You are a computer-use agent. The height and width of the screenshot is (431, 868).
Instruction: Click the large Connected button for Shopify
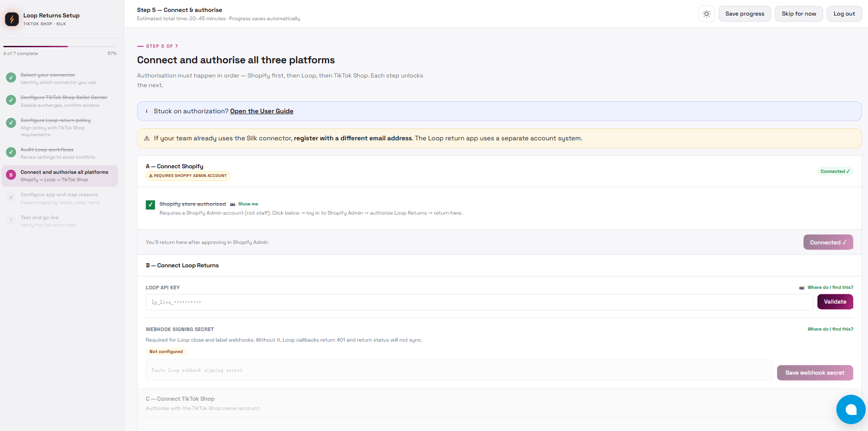coord(828,243)
